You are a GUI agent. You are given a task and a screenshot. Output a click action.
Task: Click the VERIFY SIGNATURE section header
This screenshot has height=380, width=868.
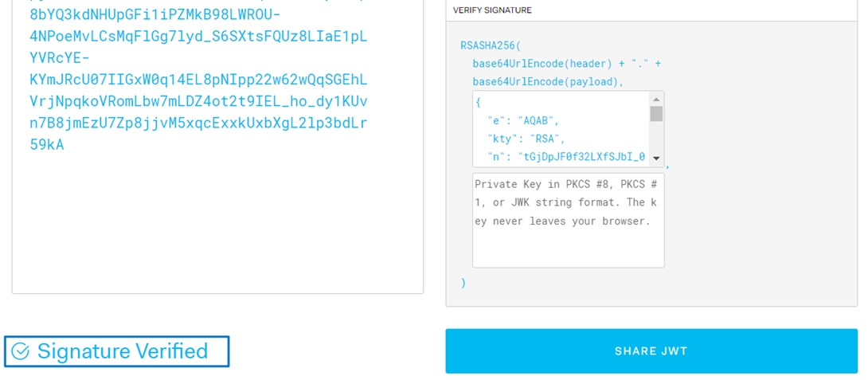492,10
